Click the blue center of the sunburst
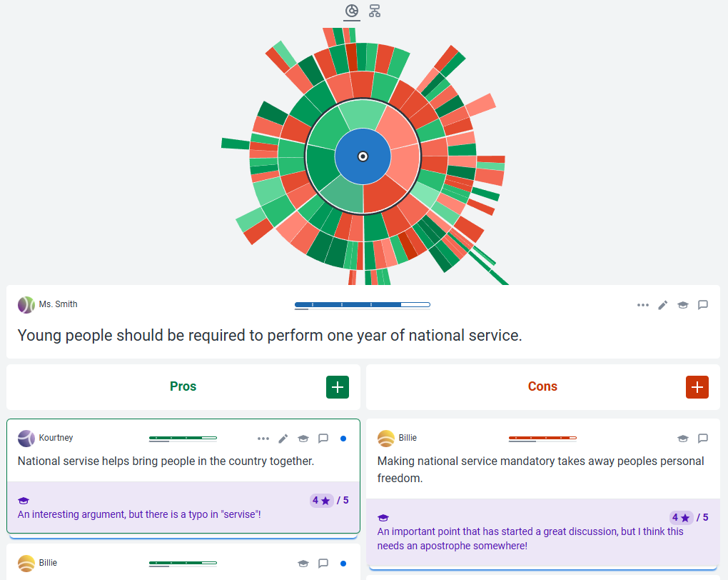The image size is (728, 580). click(x=363, y=156)
